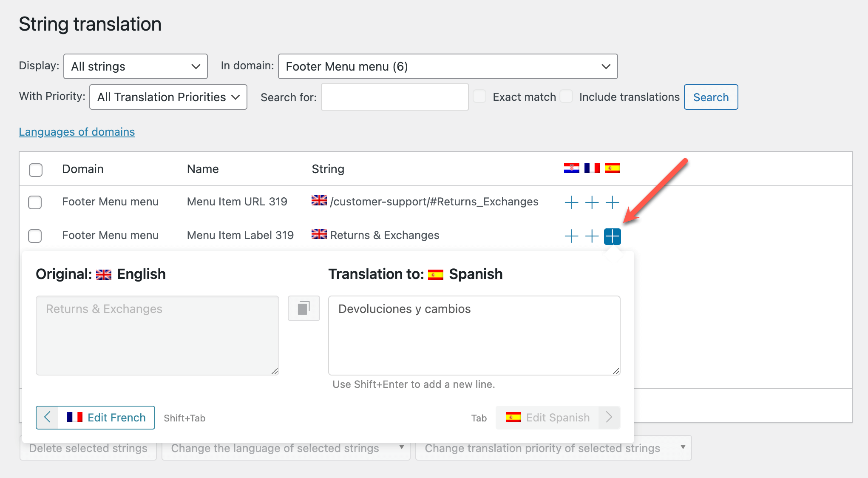
Task: Open Languages of domains link
Action: click(77, 132)
